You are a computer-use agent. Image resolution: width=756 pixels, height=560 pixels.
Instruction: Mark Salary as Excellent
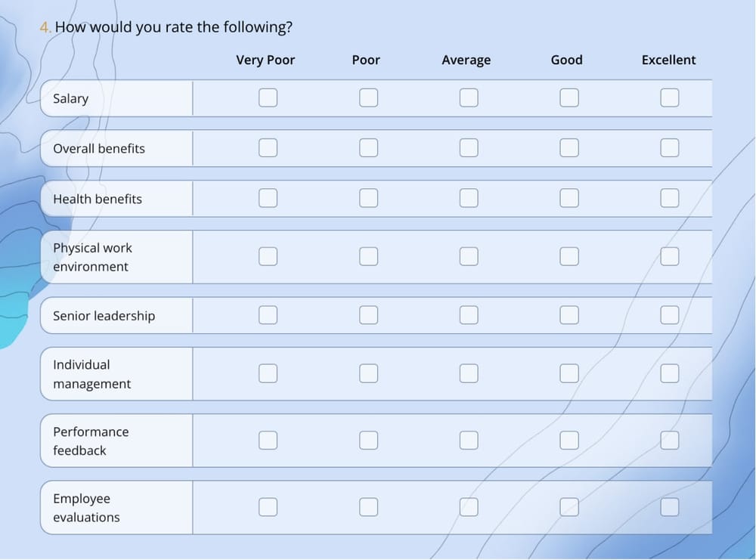click(x=669, y=98)
